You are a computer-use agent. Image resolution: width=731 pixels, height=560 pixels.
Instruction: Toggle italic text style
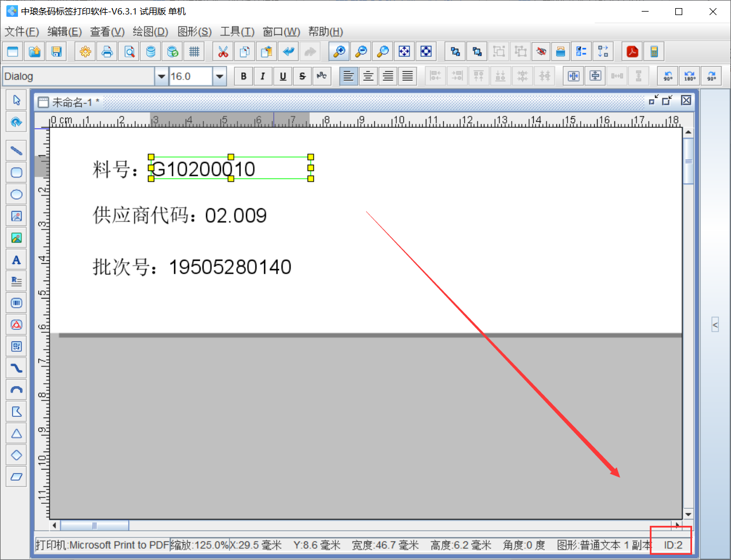click(x=263, y=76)
